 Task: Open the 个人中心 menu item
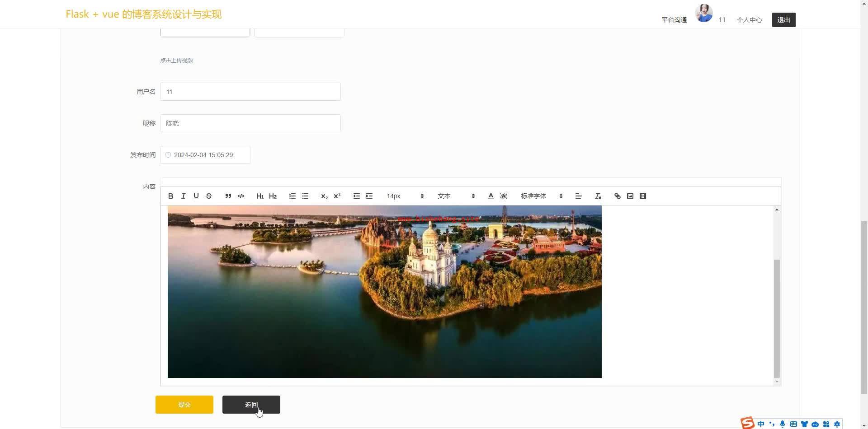[x=749, y=20]
